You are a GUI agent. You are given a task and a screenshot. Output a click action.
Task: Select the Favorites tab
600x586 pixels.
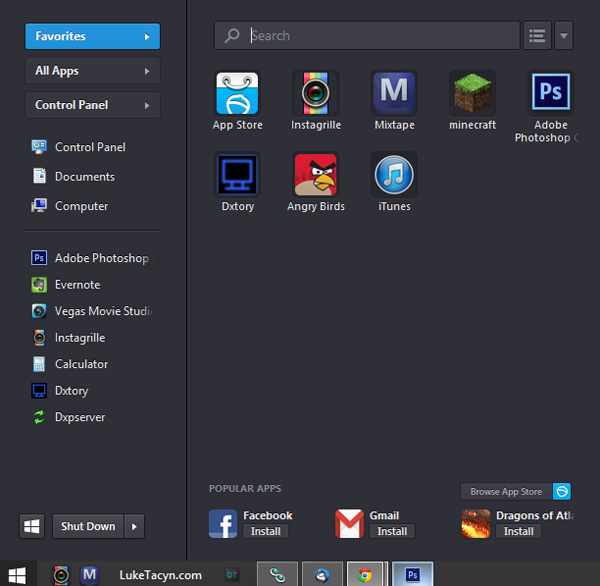[x=93, y=36]
